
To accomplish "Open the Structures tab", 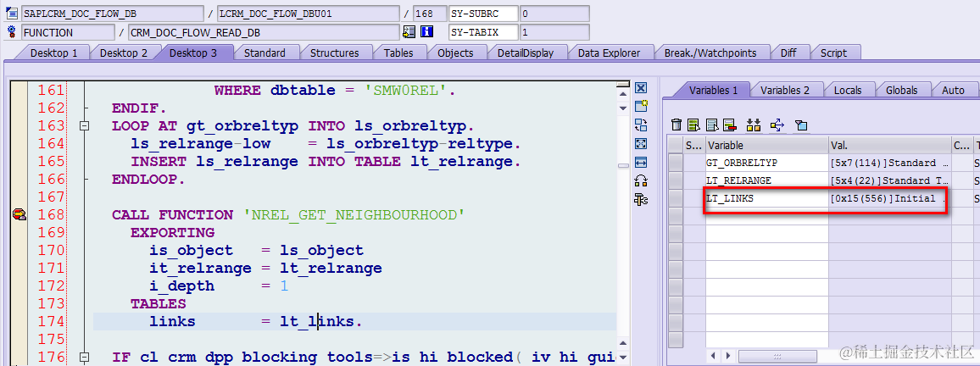I will pyautogui.click(x=334, y=53).
